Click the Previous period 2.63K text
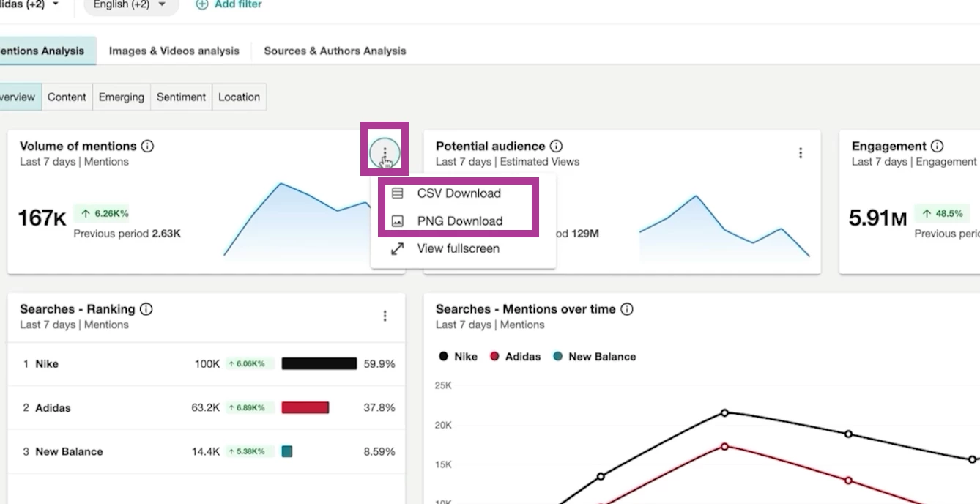This screenshot has width=980, height=504. pos(127,234)
